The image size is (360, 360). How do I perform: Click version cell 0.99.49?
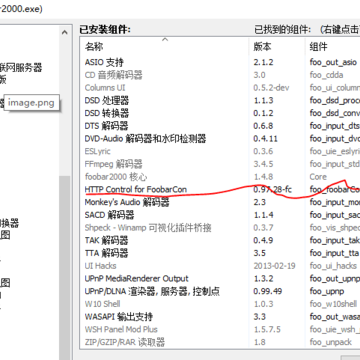tap(267, 291)
